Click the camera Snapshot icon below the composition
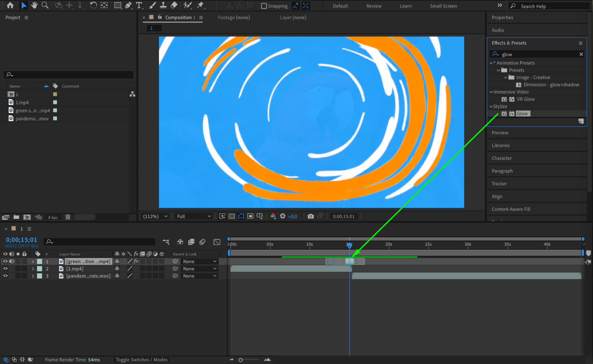The height and width of the screenshot is (364, 593). (311, 216)
